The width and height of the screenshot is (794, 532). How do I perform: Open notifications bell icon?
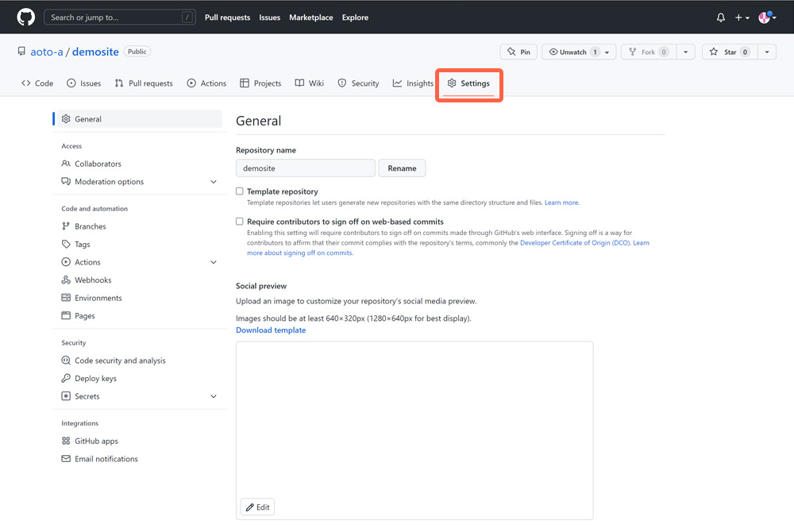721,17
